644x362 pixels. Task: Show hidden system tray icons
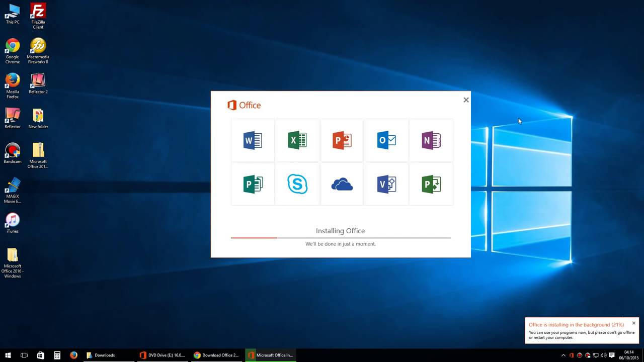point(563,355)
